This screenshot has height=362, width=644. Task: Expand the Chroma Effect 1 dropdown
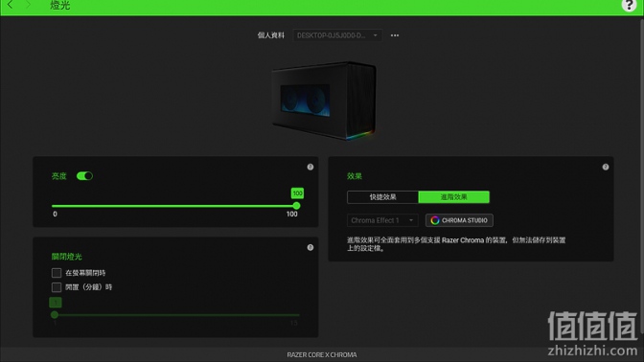(x=382, y=220)
